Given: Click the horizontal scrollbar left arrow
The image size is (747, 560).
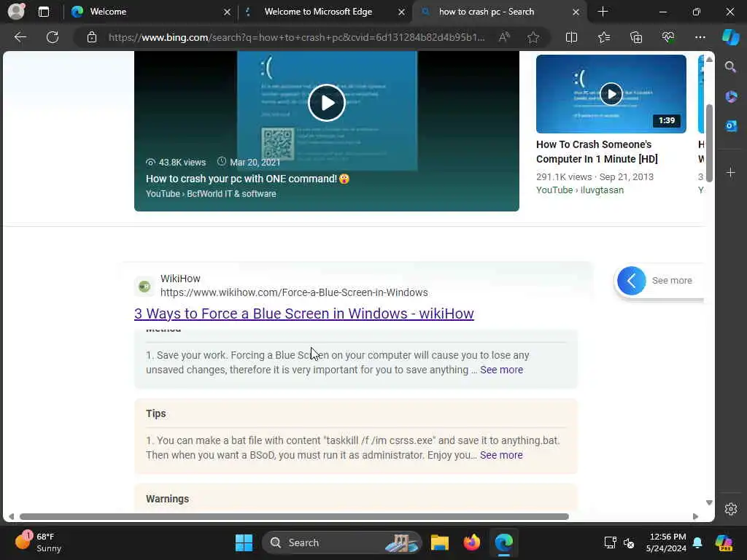Looking at the screenshot, I should (x=11, y=516).
